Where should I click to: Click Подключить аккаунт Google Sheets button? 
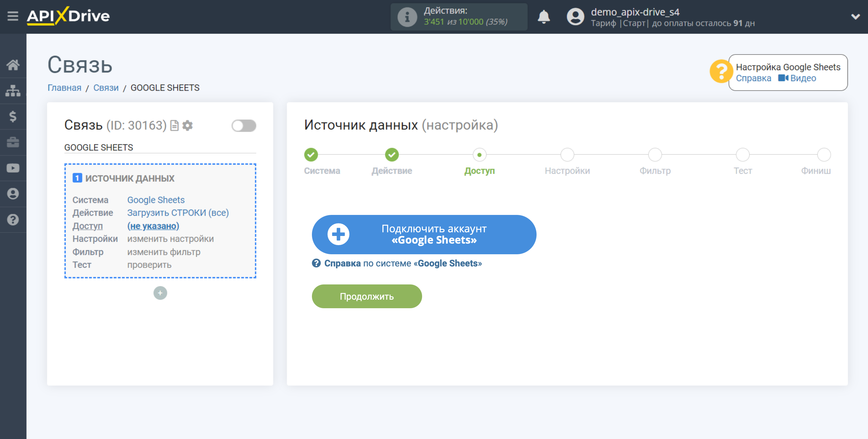(x=424, y=234)
